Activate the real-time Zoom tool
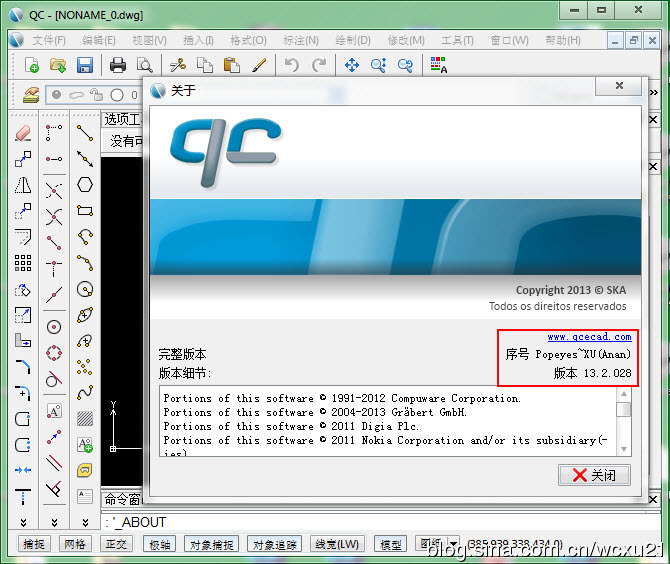Screen dimensions: 670x564 pyautogui.click(x=379, y=65)
